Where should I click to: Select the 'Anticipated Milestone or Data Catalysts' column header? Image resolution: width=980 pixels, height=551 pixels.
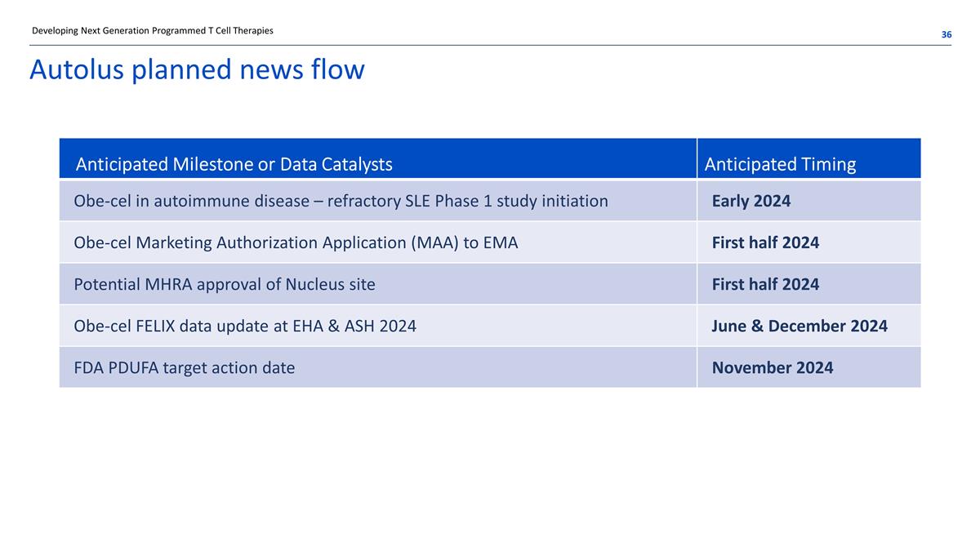(234, 165)
